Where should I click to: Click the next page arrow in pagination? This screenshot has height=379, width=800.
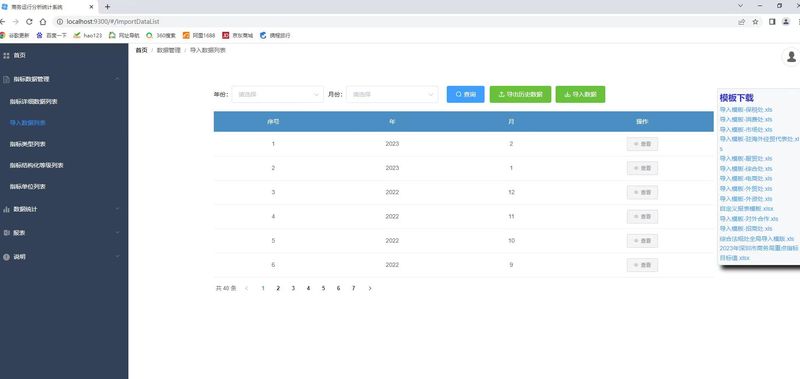tap(370, 289)
